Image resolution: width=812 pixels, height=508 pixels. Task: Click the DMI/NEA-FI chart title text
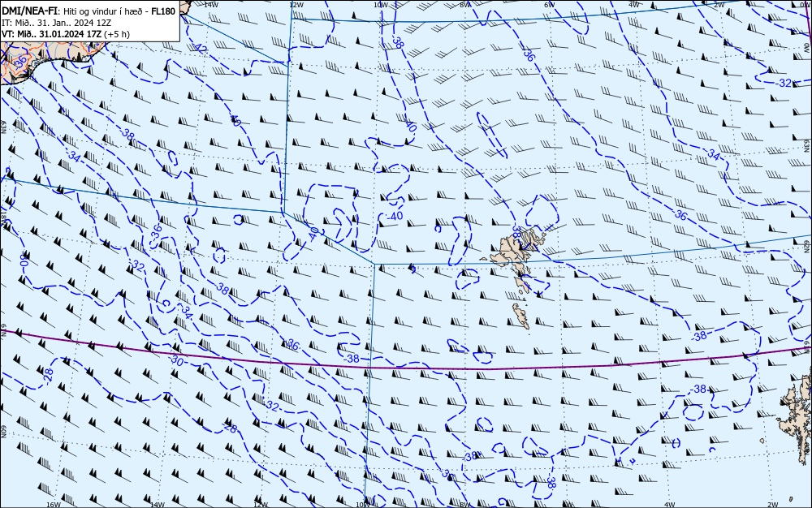30,11
